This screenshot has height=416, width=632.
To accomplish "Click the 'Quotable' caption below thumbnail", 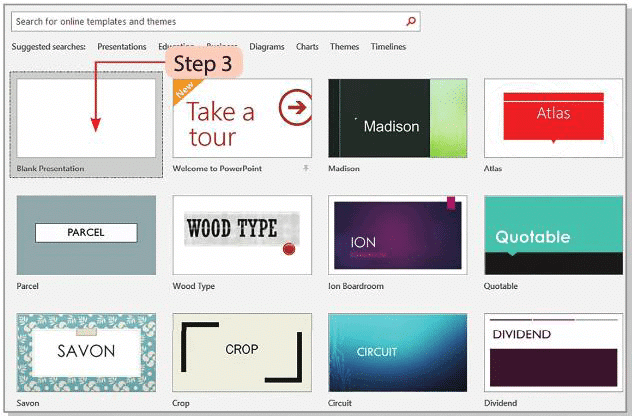I will click(501, 286).
